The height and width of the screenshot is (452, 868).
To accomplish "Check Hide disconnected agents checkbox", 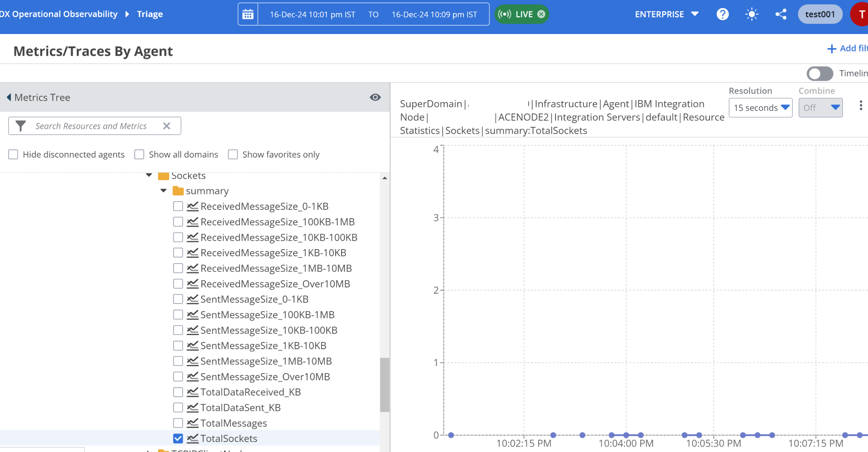I will (13, 154).
